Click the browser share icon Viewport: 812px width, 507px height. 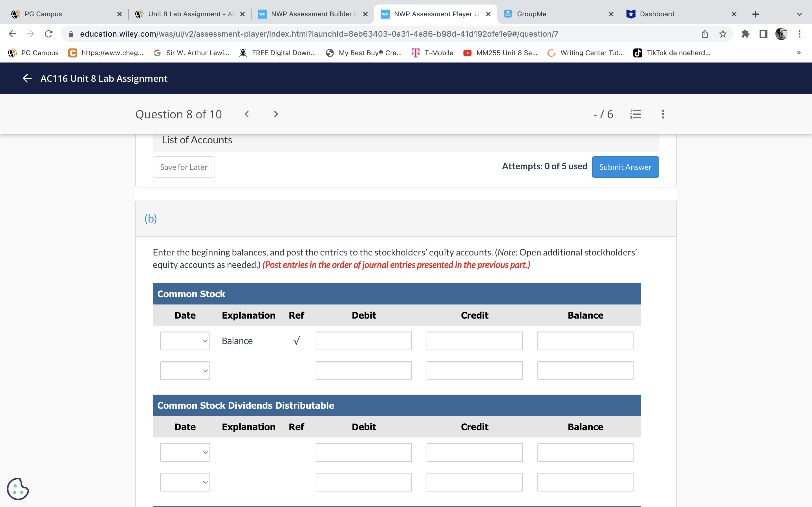coord(705,34)
